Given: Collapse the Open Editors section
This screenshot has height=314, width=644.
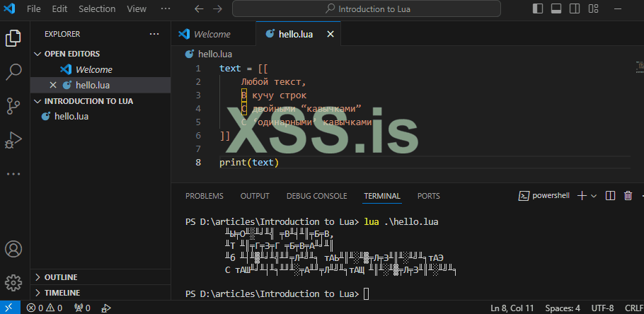Looking at the screenshot, I should click(38, 54).
